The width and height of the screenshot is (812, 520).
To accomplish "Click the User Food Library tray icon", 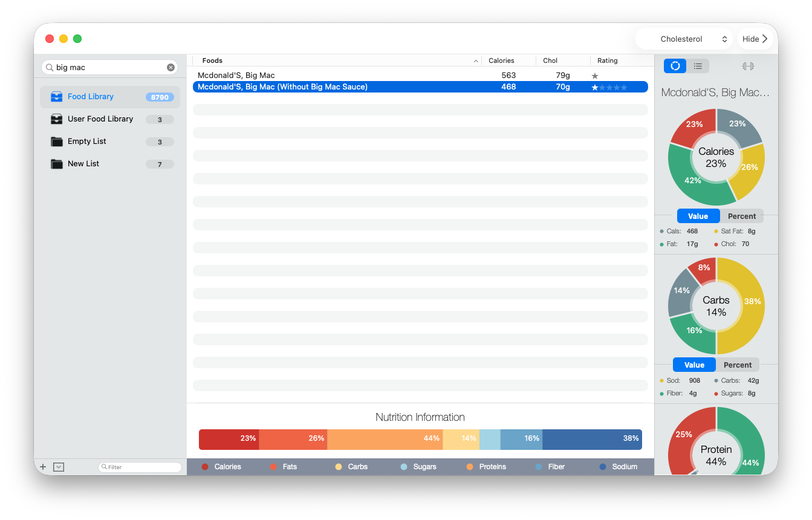I will (57, 119).
